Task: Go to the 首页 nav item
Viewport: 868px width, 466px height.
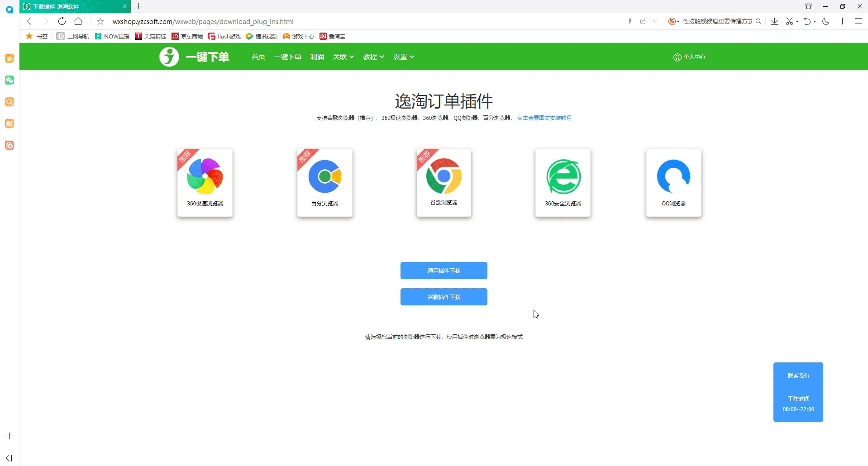Action: (x=258, y=57)
